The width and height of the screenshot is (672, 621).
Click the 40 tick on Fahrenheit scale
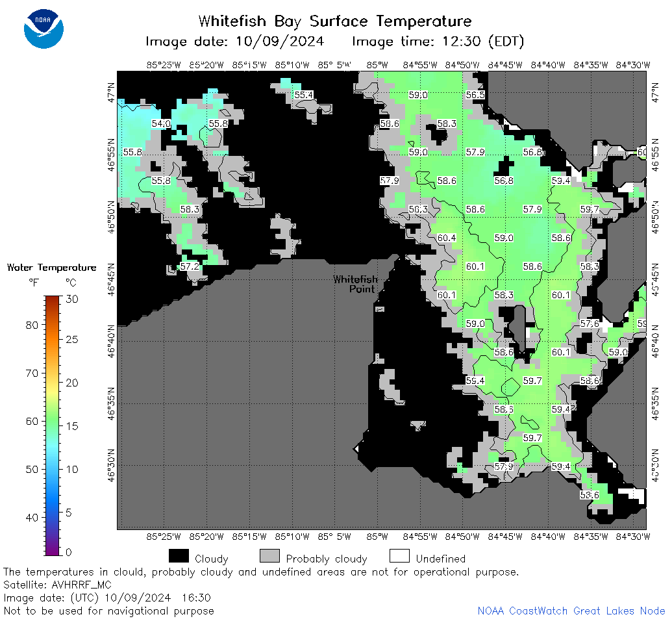click(32, 518)
